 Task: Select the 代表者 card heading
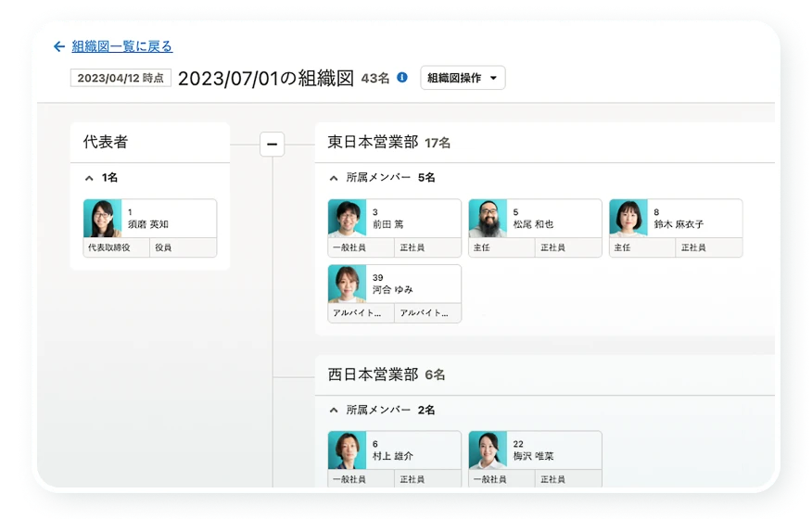(x=106, y=143)
